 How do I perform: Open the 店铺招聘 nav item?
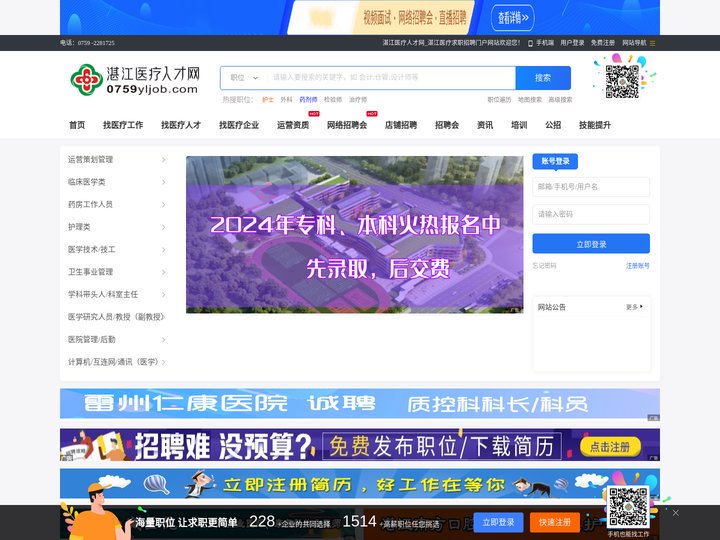400,125
